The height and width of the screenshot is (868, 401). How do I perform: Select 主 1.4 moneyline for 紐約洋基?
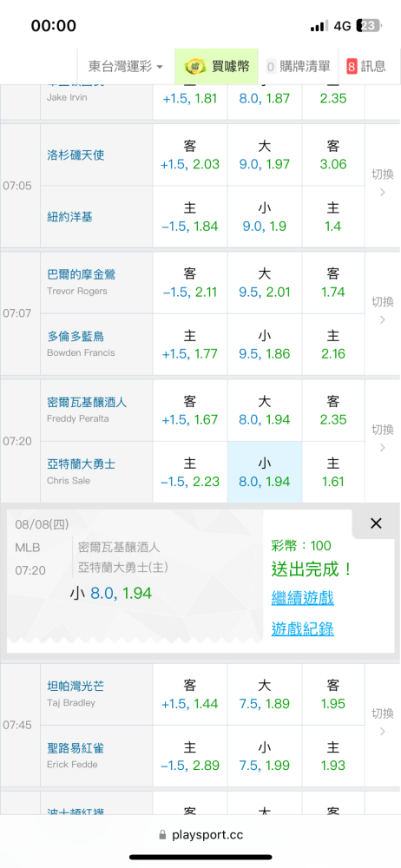click(x=333, y=217)
